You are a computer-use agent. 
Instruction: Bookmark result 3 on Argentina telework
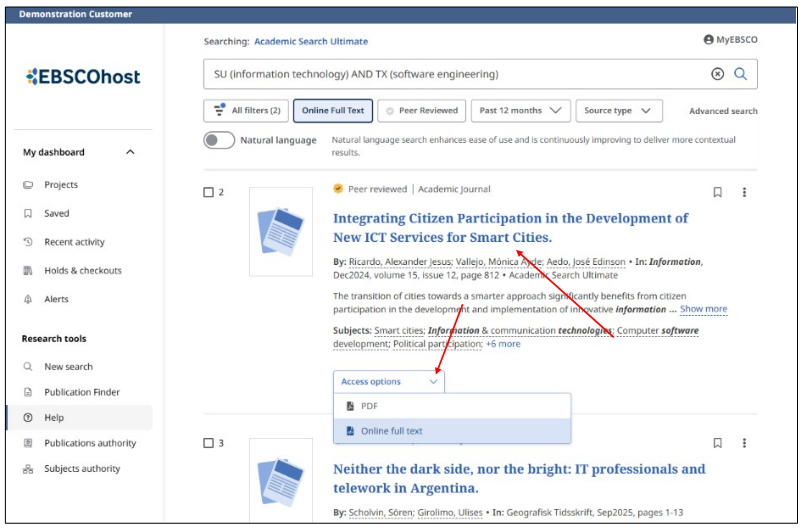[x=717, y=443]
